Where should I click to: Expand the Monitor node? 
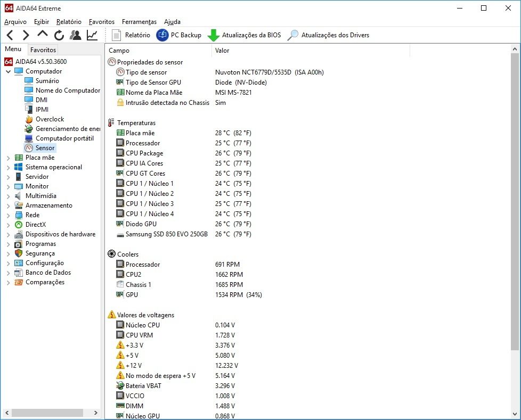tap(9, 187)
